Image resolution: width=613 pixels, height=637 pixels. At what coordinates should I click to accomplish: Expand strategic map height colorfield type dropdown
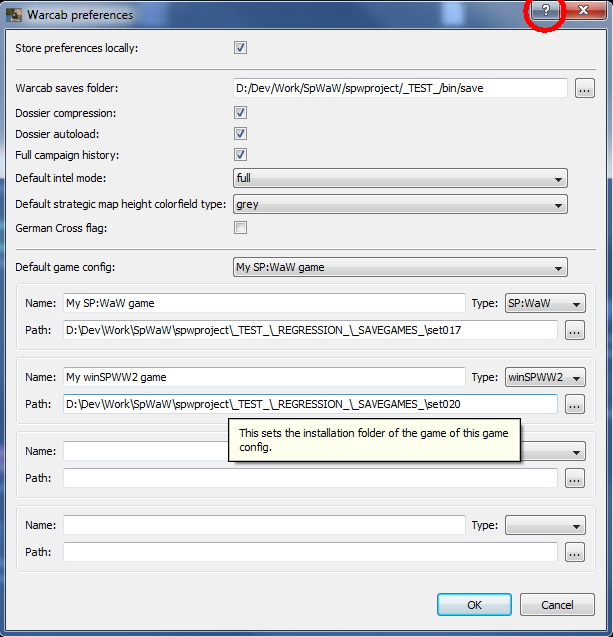tap(399, 204)
